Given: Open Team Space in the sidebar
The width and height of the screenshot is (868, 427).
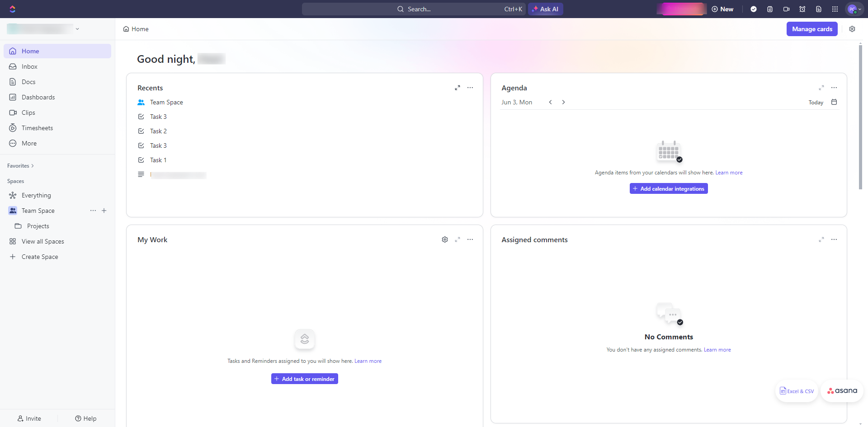Looking at the screenshot, I should point(38,211).
